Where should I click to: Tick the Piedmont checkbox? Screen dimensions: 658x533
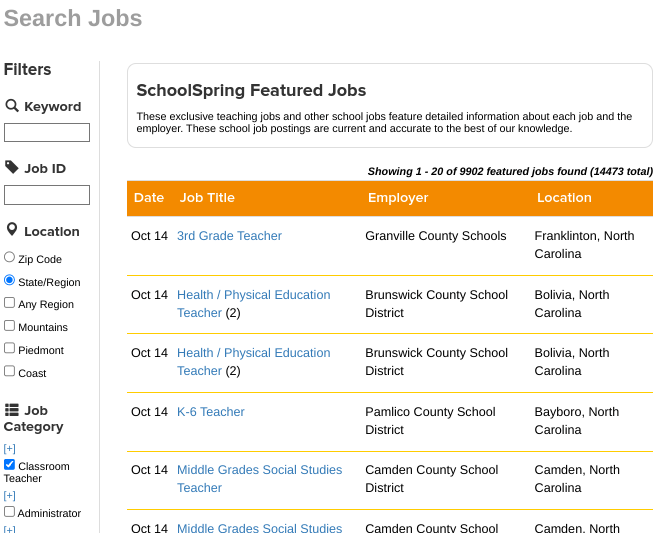[x=10, y=349]
